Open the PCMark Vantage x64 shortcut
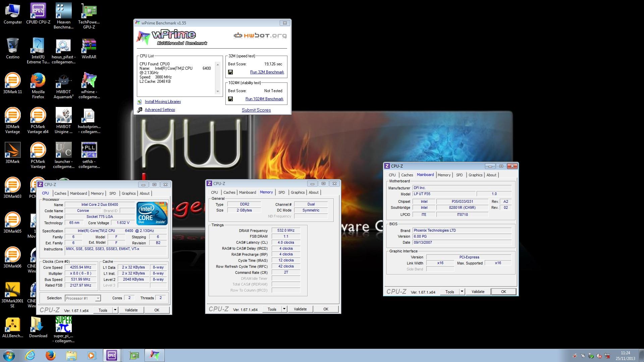Image resolution: width=644 pixels, height=362 pixels. coord(38,121)
